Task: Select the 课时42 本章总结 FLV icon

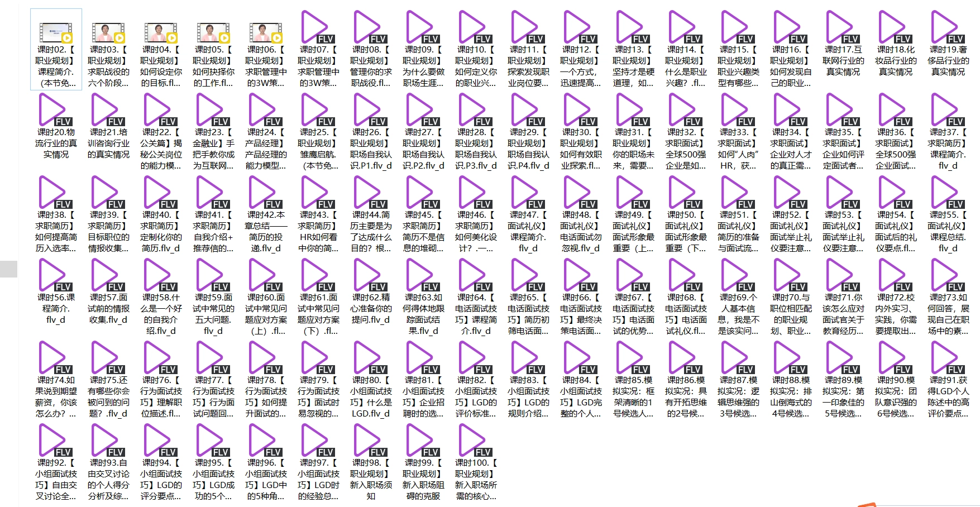Action: 265,193
